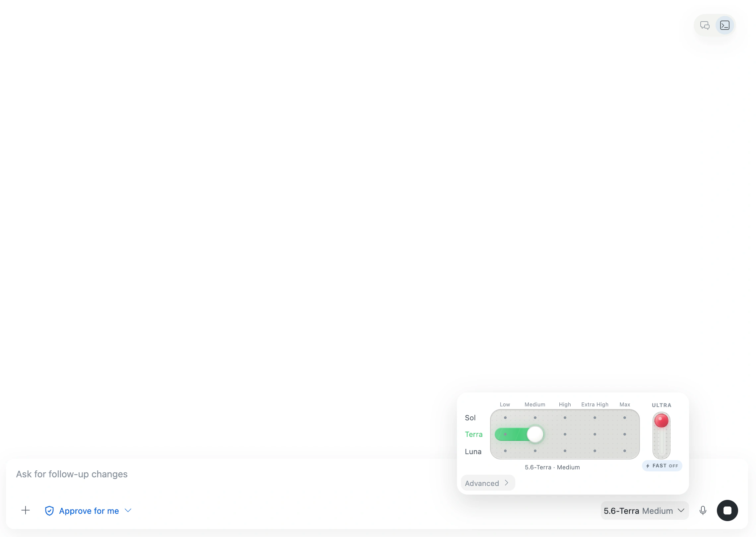The height and width of the screenshot is (537, 756).
Task: Click the Medium effort column label
Action: click(x=535, y=404)
